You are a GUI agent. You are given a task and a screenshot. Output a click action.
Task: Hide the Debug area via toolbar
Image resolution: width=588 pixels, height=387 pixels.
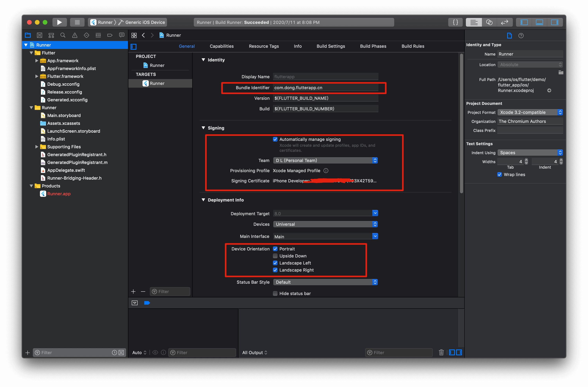(x=539, y=22)
